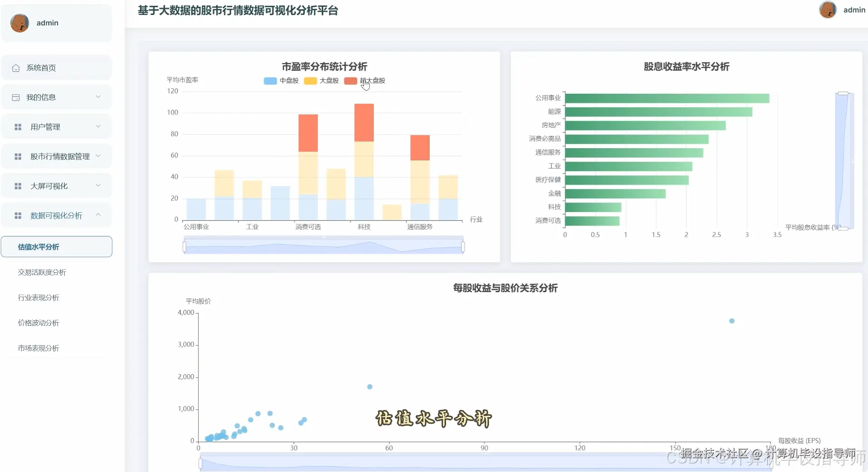The width and height of the screenshot is (868, 472).
Task: Click the red 超大盘股 segment of 科技 bar
Action: tap(364, 123)
